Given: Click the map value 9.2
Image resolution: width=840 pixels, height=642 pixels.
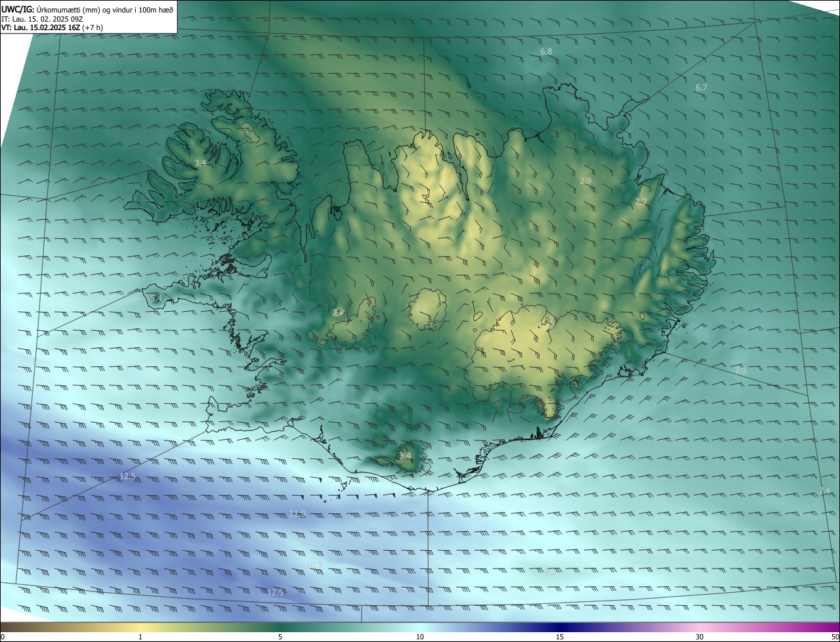Looking at the screenshot, I should coord(550,572).
